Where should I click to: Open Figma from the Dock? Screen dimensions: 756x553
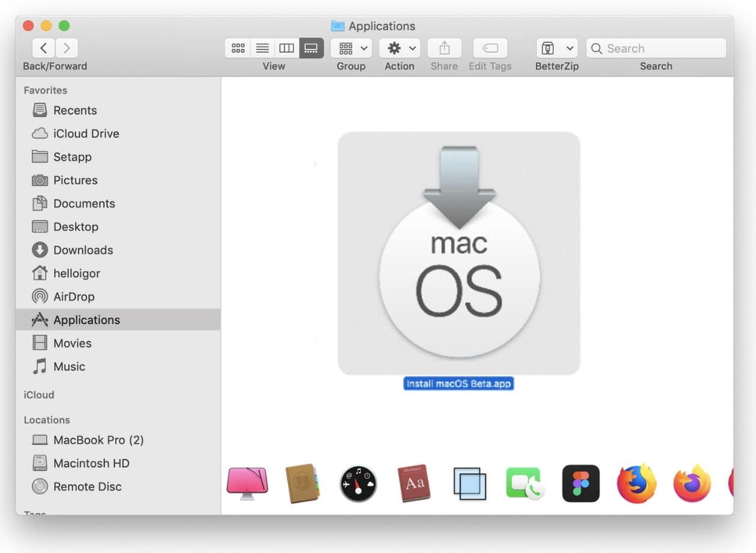580,483
